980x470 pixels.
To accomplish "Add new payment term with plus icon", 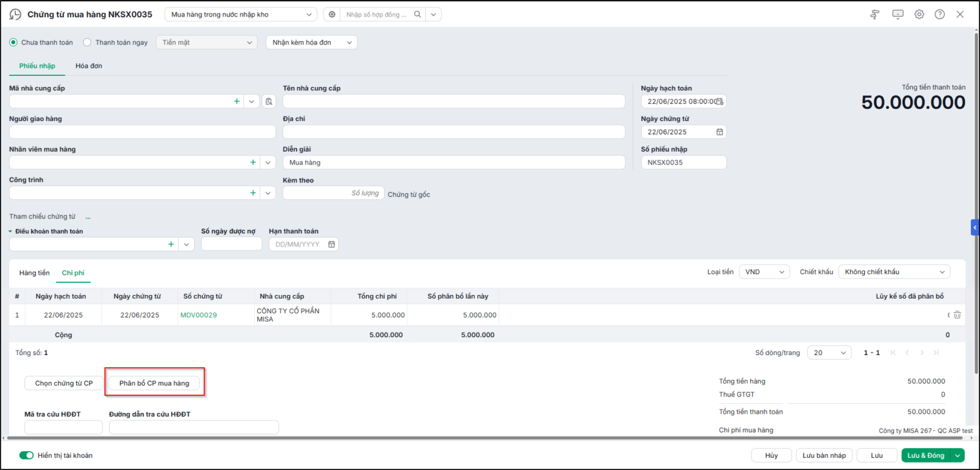I will click(x=171, y=244).
